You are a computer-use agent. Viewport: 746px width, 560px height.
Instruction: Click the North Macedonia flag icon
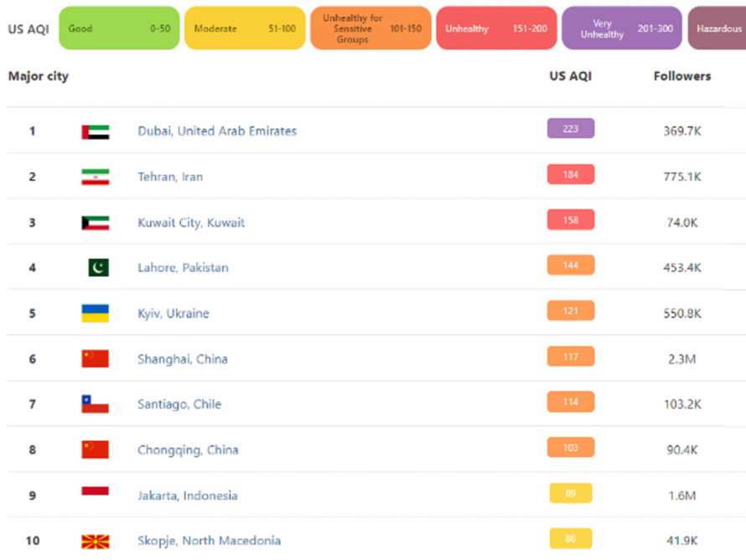click(96, 542)
